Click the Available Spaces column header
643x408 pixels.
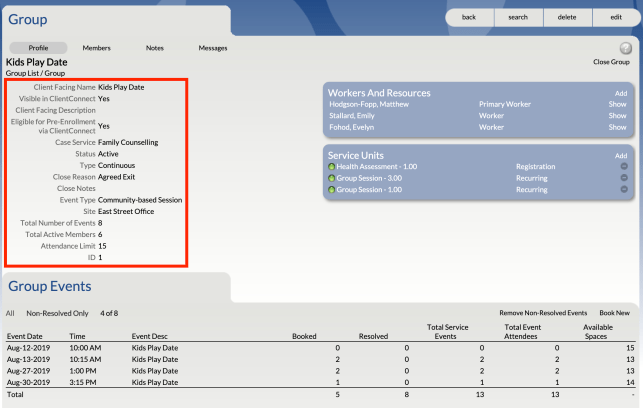coord(597,332)
